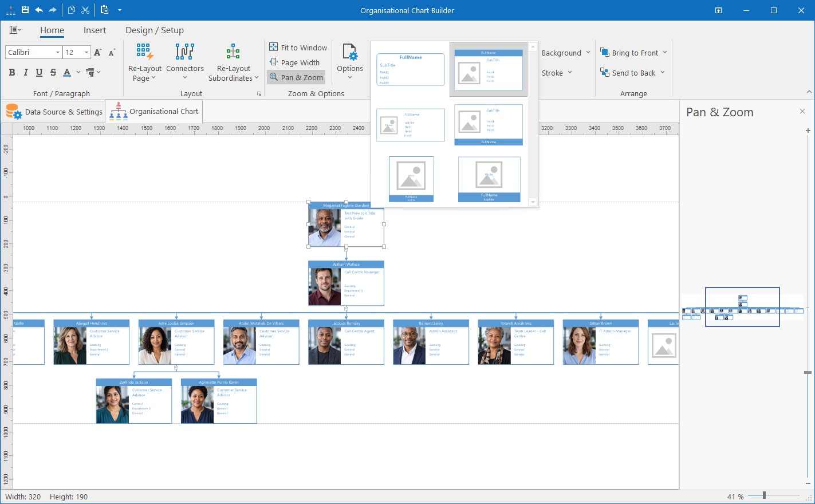
Task: Switch to the Design / Setup tab
Action: (x=155, y=30)
